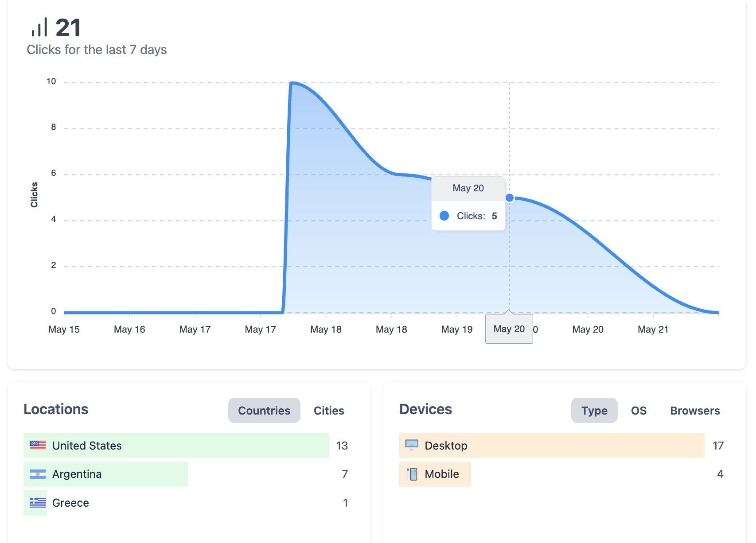Click the Mobile phone icon

click(412, 474)
